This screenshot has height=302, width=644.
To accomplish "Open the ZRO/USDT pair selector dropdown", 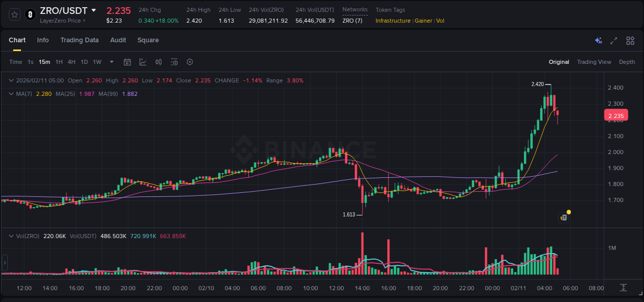I will coord(93,10).
